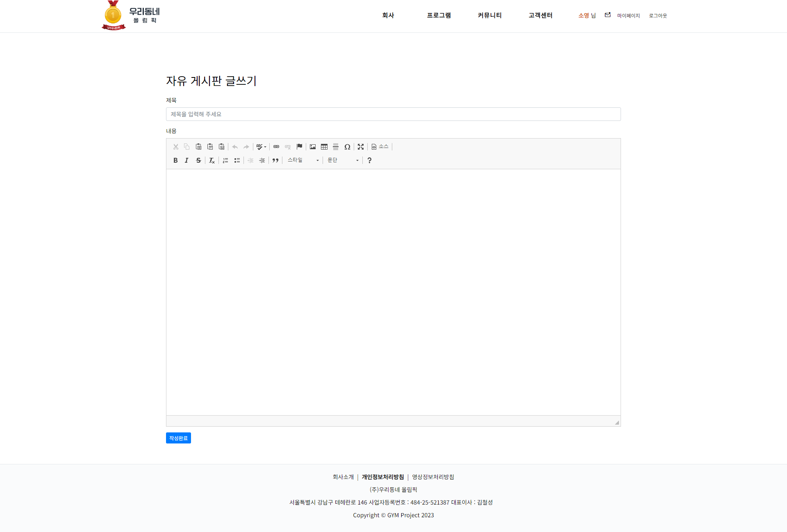Screen dimensions: 787x532
Task: Maximize the editor view
Action: click(x=360, y=147)
